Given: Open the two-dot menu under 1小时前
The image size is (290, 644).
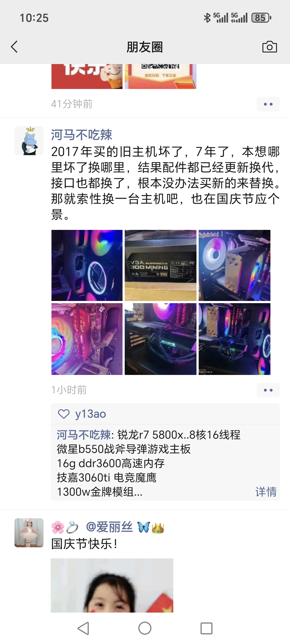Looking at the screenshot, I should (268, 390).
